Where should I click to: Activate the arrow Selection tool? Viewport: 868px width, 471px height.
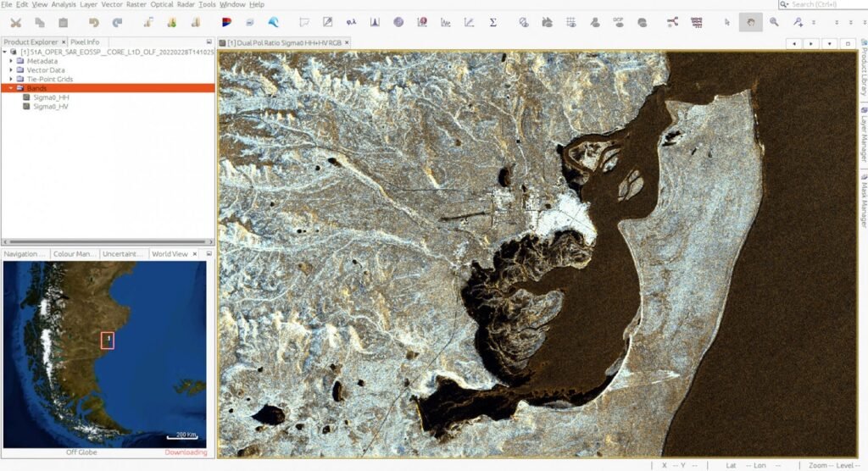[726, 23]
